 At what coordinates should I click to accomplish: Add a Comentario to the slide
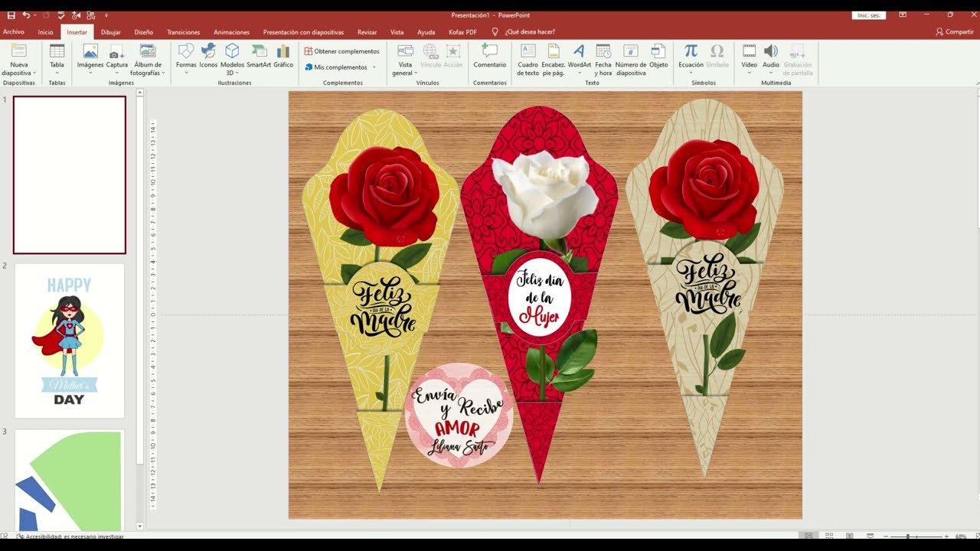pos(490,57)
